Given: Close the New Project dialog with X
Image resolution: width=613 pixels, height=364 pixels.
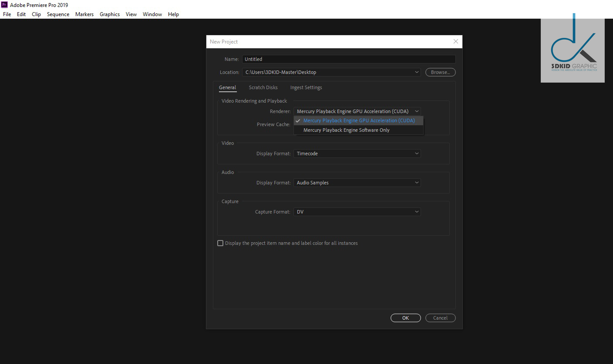Looking at the screenshot, I should tap(455, 41).
